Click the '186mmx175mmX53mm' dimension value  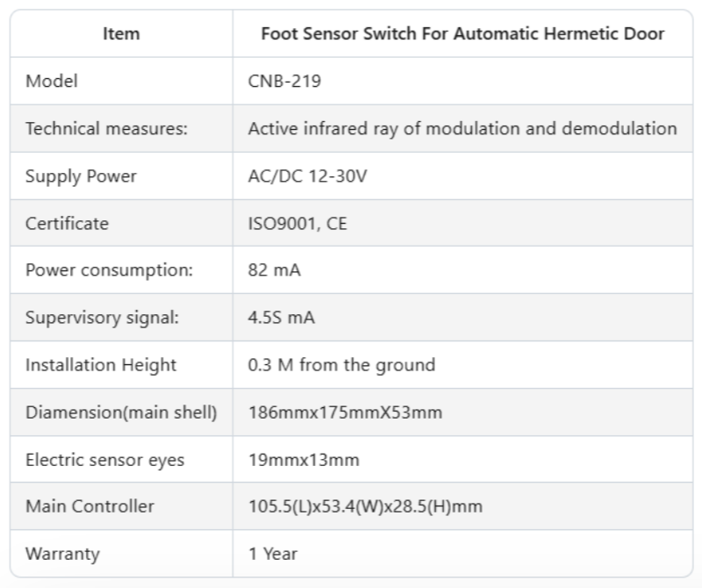[345, 412]
